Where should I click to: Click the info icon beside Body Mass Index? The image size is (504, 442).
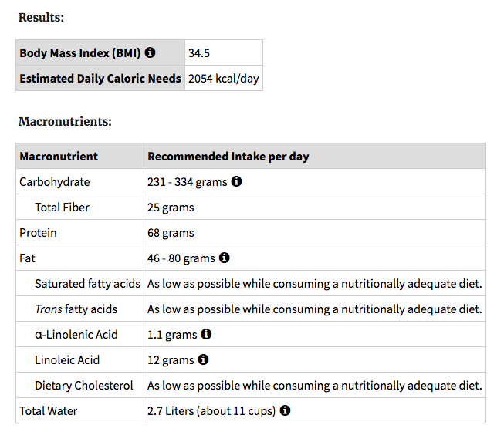150,53
